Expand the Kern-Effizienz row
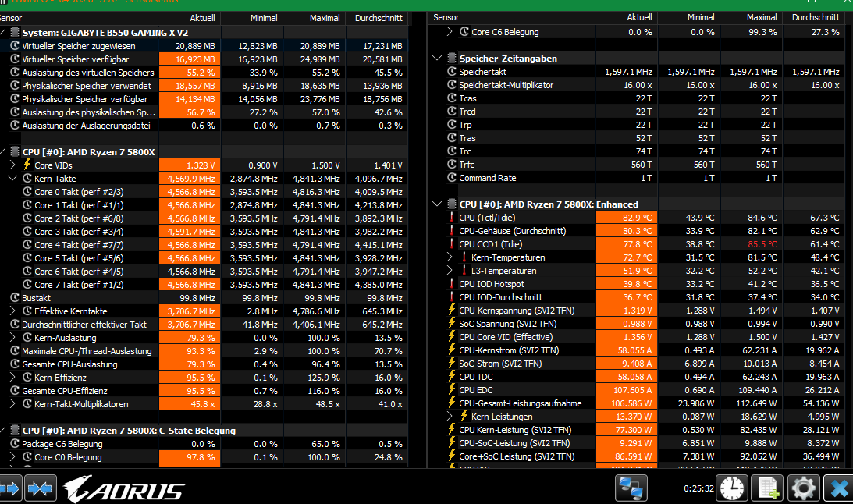This screenshot has height=504, width=853. [x=13, y=377]
